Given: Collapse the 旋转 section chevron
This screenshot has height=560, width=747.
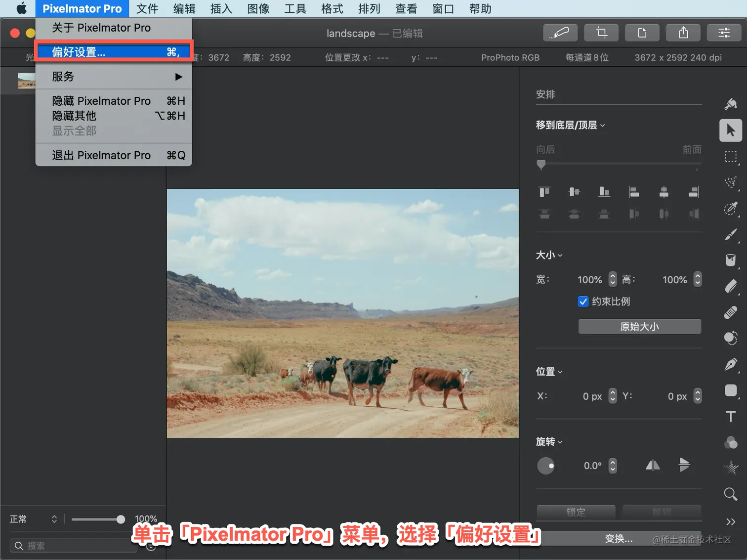Looking at the screenshot, I should [x=560, y=442].
